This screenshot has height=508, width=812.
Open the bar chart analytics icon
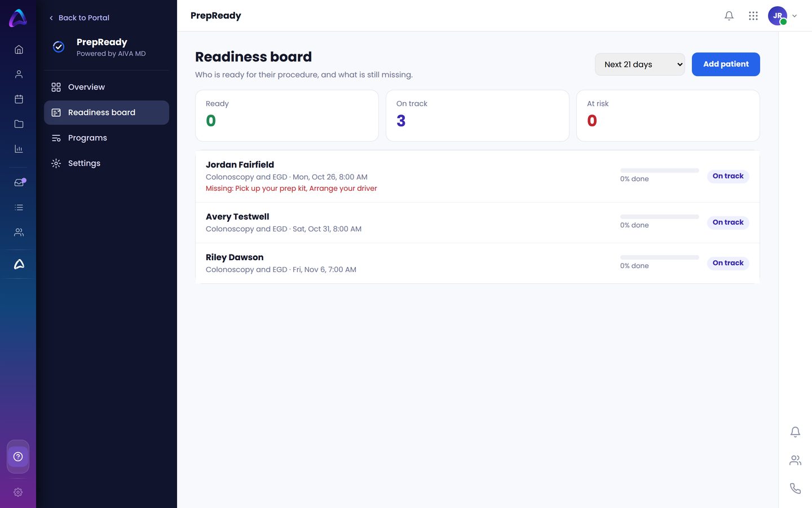click(19, 149)
